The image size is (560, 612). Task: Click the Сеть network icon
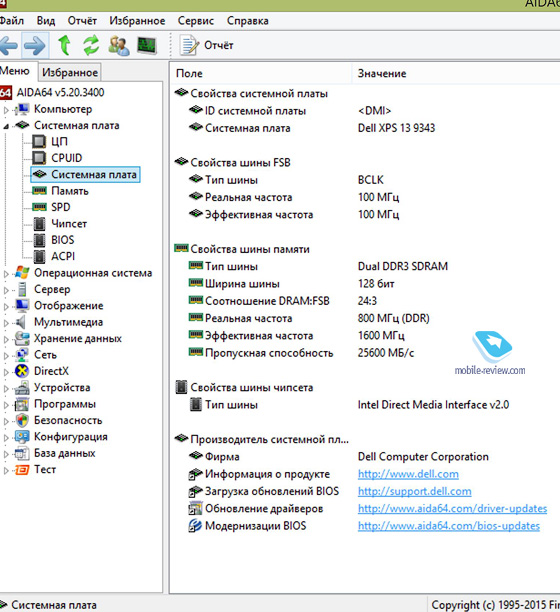point(22,355)
